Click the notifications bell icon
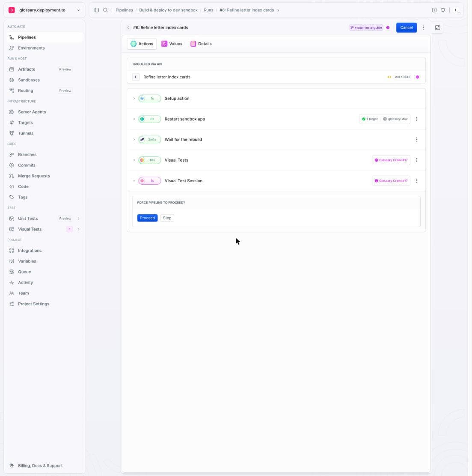472x476 pixels. pyautogui.click(x=443, y=10)
